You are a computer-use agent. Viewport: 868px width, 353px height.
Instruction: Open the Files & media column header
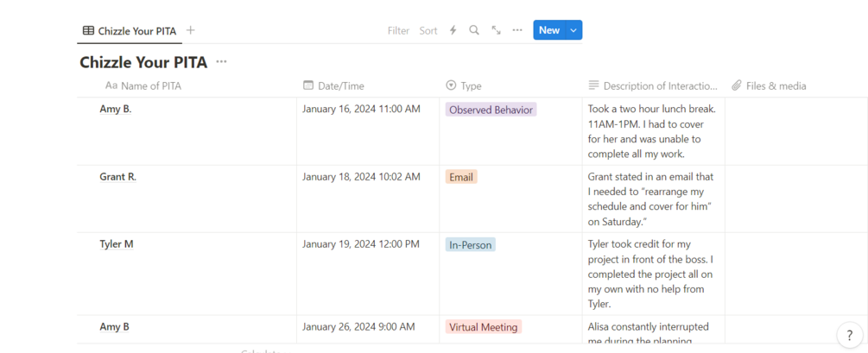[x=775, y=86]
